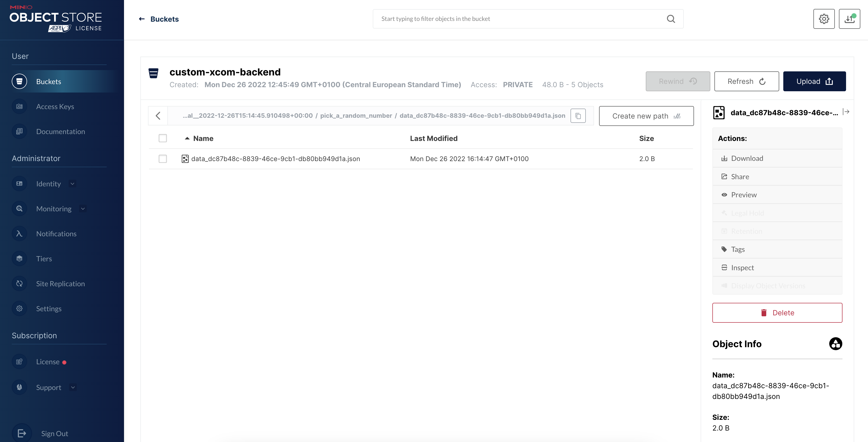Click the filter objects search field
The image size is (868, 442).
point(519,19)
